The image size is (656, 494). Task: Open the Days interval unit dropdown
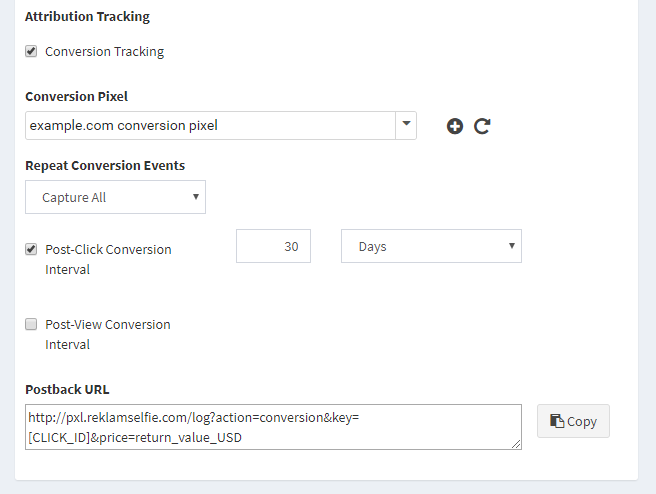431,246
